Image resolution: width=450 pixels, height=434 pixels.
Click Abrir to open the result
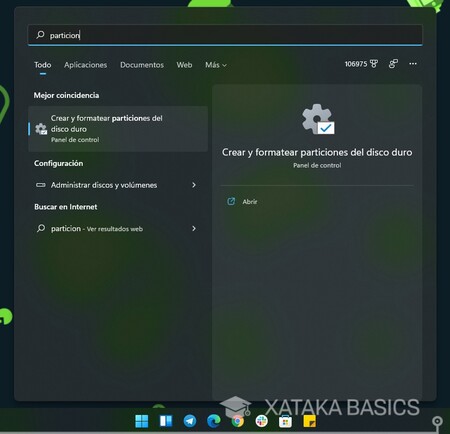250,202
